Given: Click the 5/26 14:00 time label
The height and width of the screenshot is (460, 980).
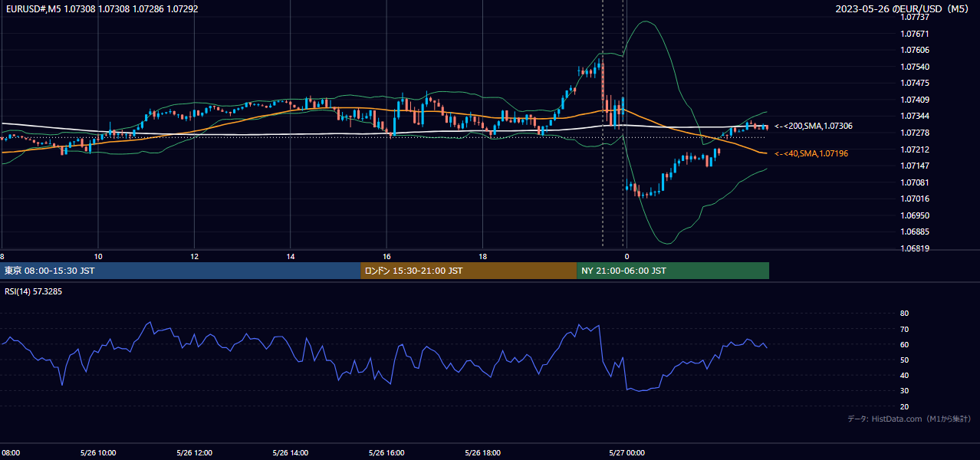Looking at the screenshot, I should click(x=290, y=453).
